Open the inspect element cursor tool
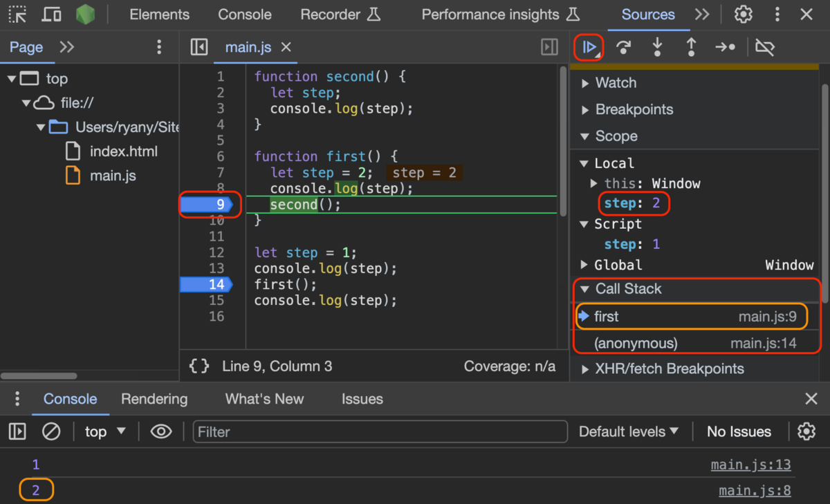 (17, 14)
